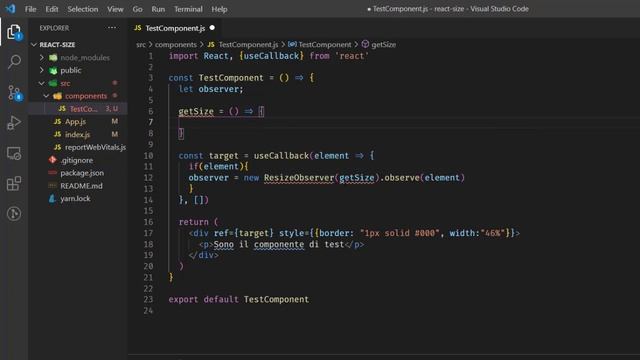Click the npm icon of package.json
Viewport: 640px width, 360px height.
52,173
